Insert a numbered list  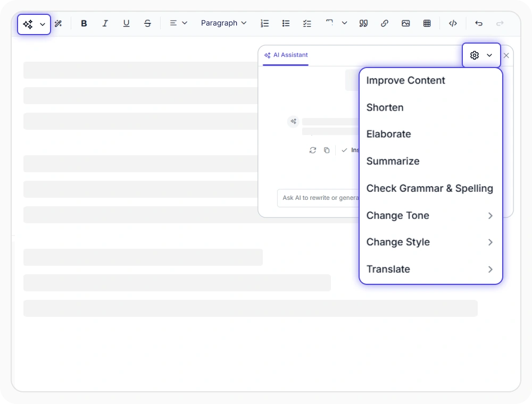[x=264, y=23]
